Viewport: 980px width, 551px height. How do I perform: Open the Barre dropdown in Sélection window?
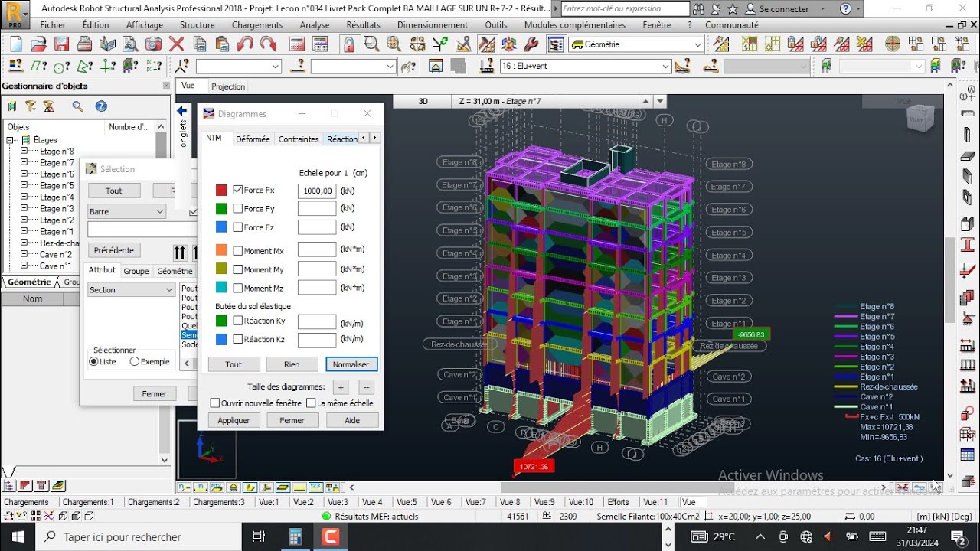click(127, 211)
